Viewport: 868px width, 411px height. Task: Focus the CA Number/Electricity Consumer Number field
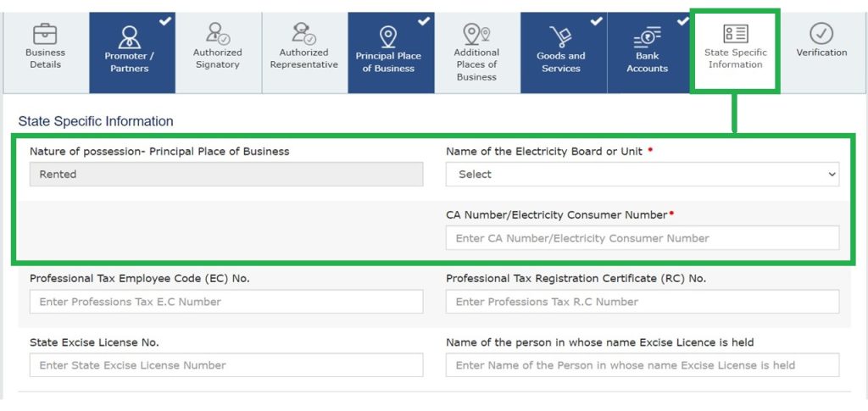click(x=643, y=238)
